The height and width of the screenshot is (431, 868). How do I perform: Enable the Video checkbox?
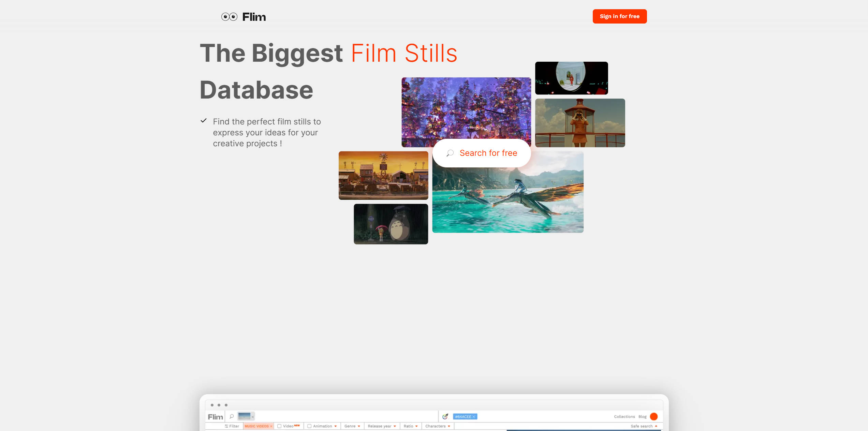tap(279, 426)
